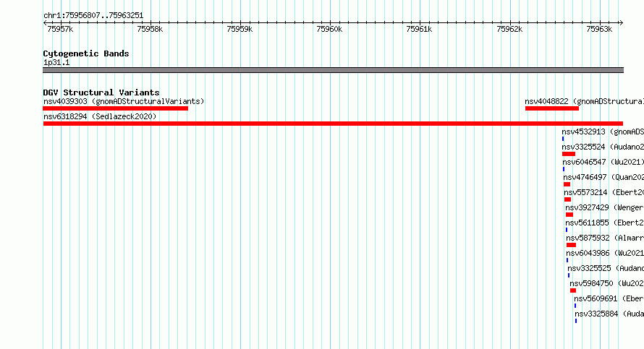Click the 75963k ruler tick label
Image resolution: width=644 pixels, height=349 pixels.
[599, 29]
